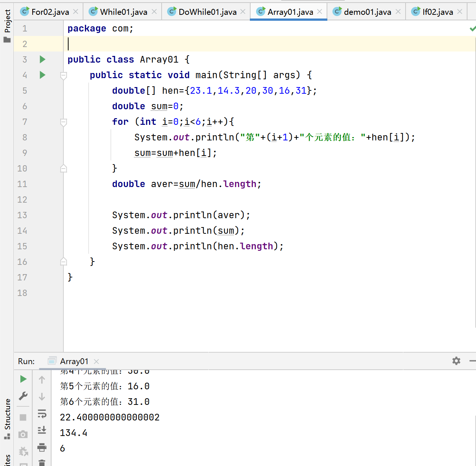Toggle scroll to end of console
The height and width of the screenshot is (466, 476).
coord(42,430)
